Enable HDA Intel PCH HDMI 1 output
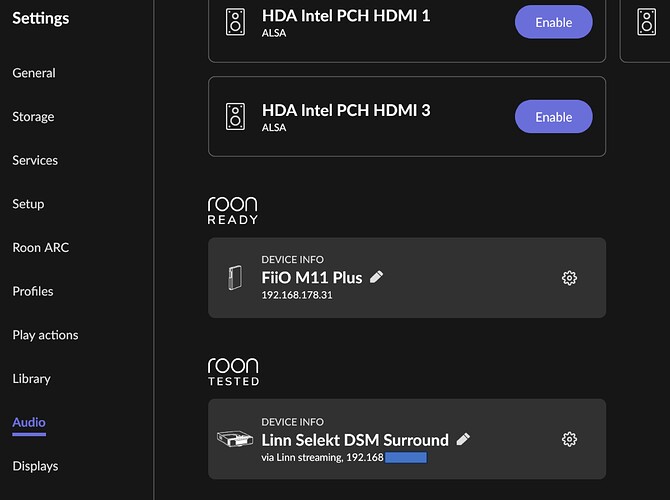 pyautogui.click(x=553, y=22)
